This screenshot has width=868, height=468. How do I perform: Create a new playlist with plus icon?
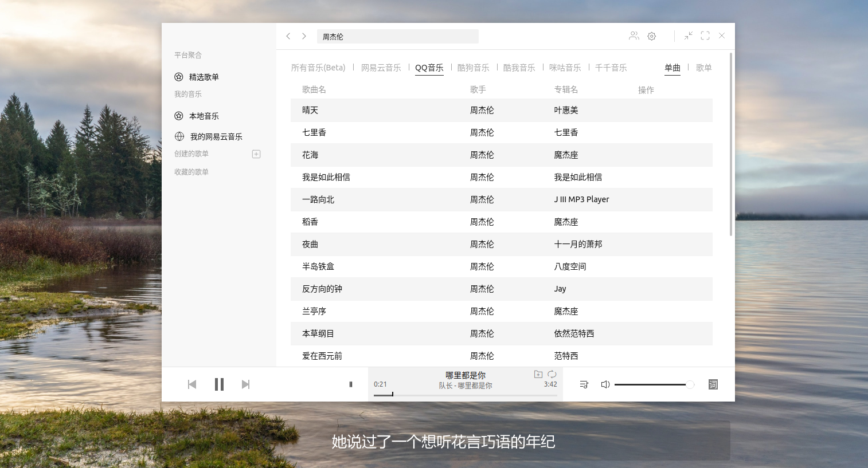click(x=256, y=154)
